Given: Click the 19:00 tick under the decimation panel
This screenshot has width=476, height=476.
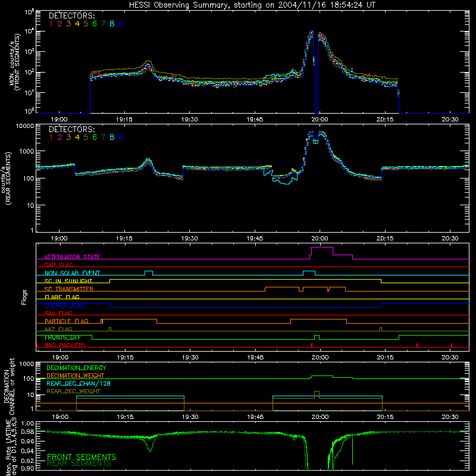Looking at the screenshot, I should (60, 417).
